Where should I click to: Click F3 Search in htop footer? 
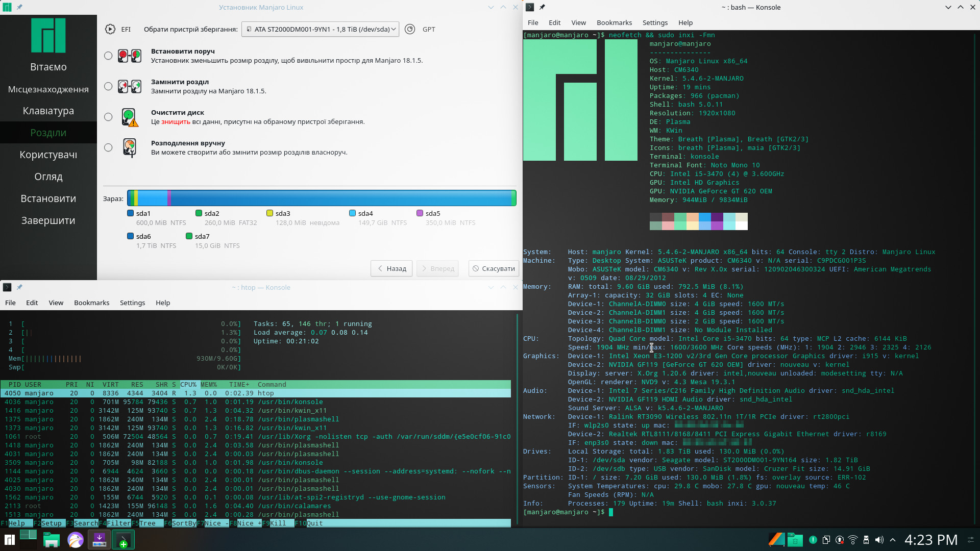tap(82, 523)
